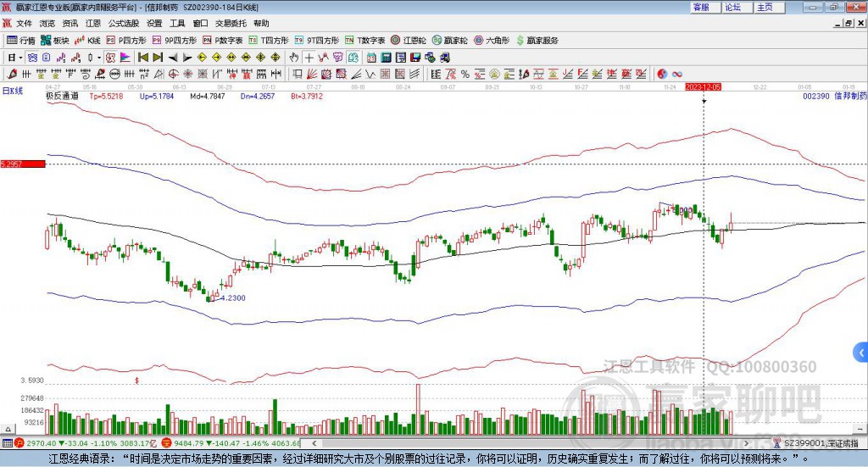Select the Gann fan lines tool

tap(311, 74)
